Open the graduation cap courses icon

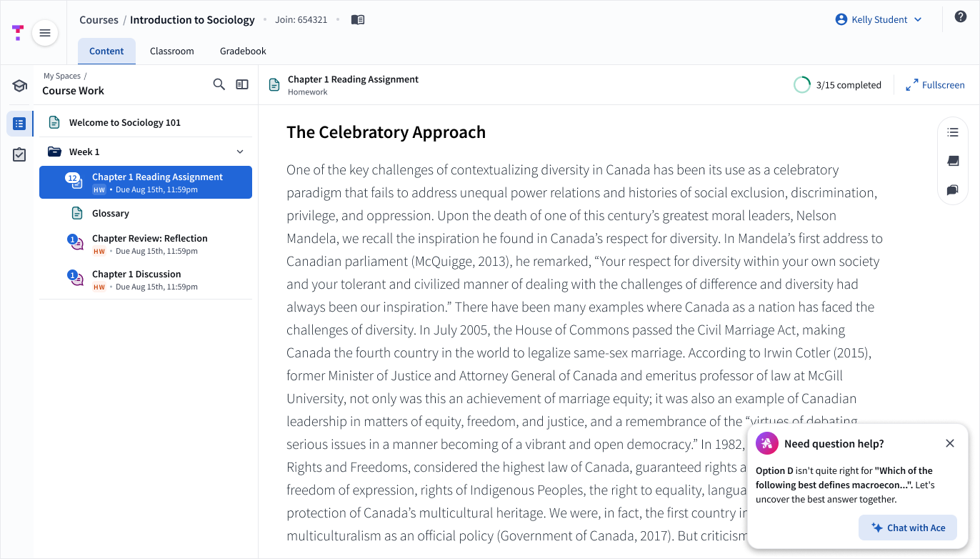19,86
